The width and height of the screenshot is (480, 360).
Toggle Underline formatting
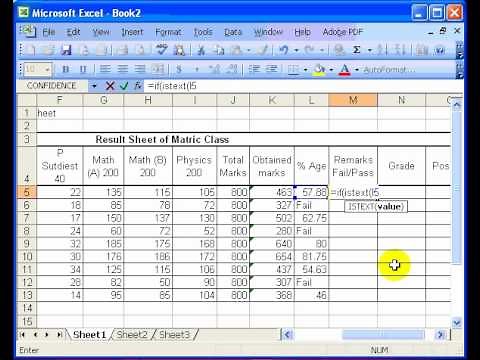[x=83, y=69]
